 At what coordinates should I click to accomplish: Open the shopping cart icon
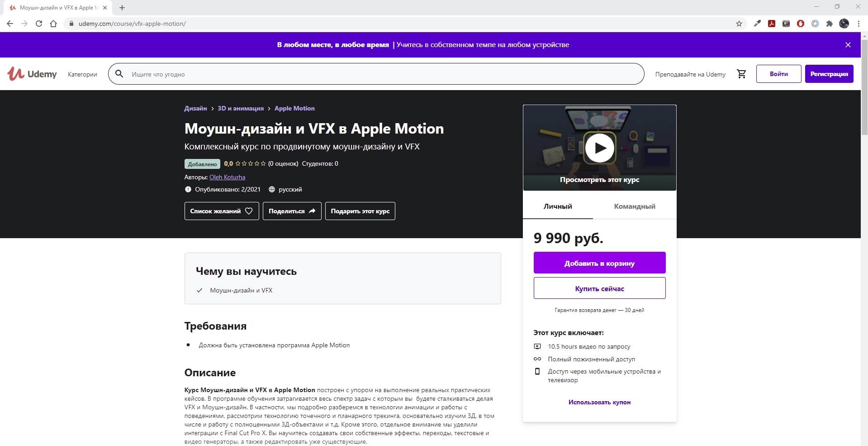click(x=741, y=74)
